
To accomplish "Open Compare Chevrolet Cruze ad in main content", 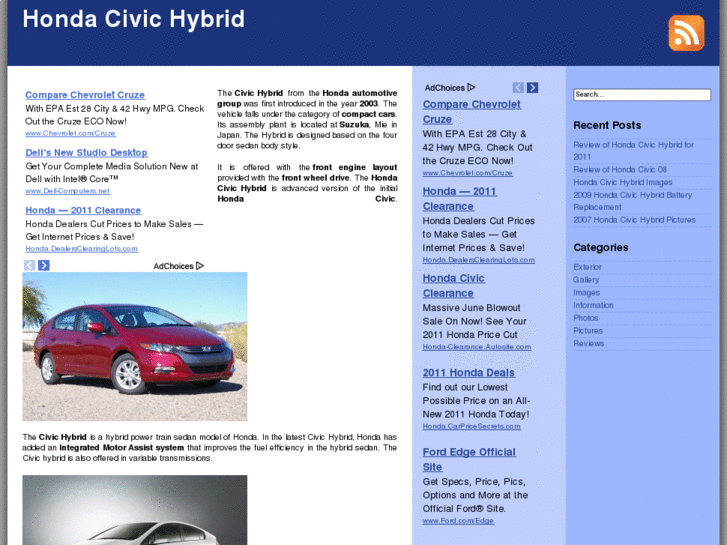I will point(85,95).
